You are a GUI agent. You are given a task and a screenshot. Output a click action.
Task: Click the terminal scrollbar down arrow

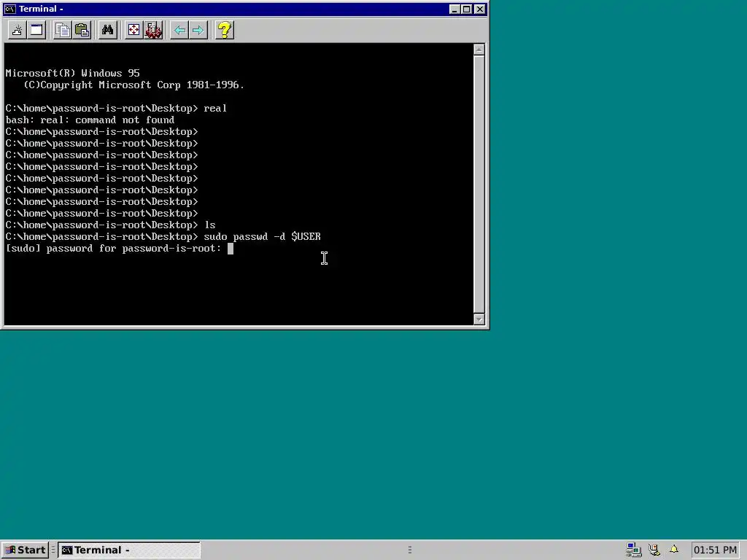(479, 319)
